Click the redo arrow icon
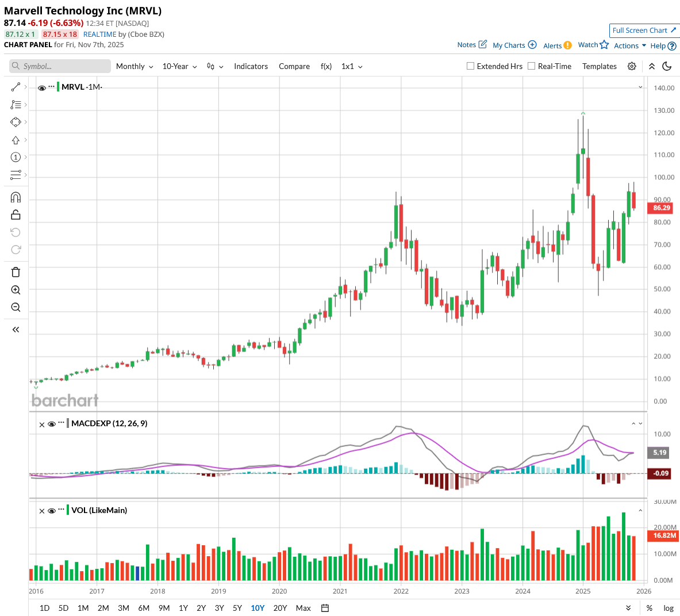The height and width of the screenshot is (616, 680). point(16,250)
